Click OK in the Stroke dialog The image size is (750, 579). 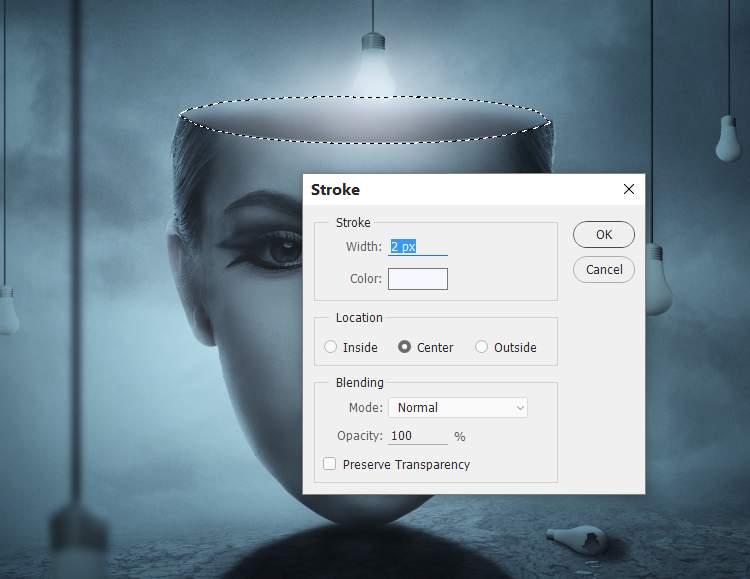click(604, 234)
